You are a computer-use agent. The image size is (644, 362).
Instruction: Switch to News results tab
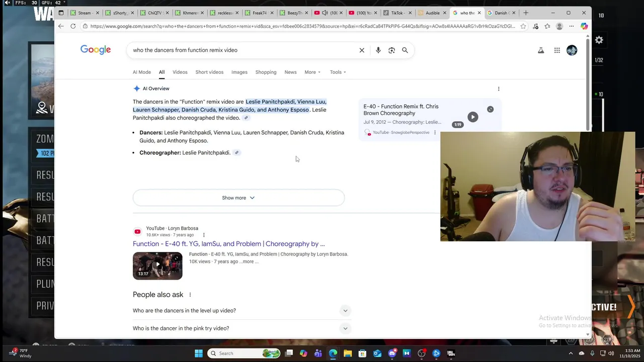click(x=290, y=72)
